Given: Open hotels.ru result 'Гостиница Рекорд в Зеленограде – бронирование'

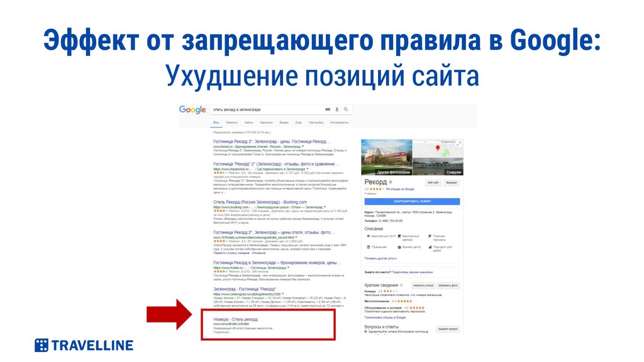Looking at the screenshot, I should tap(277, 263).
